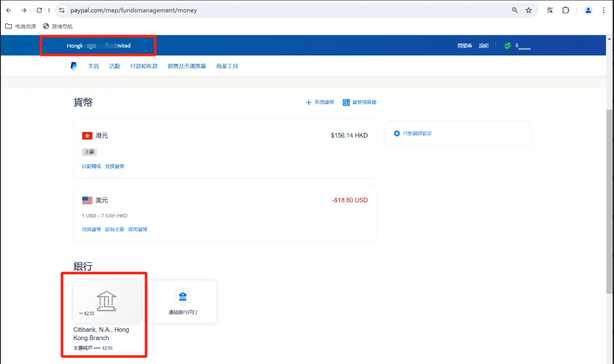The image size is (614, 364).
Task: Click the 支票帳戶 •••• 4235 label
Action: point(93,348)
